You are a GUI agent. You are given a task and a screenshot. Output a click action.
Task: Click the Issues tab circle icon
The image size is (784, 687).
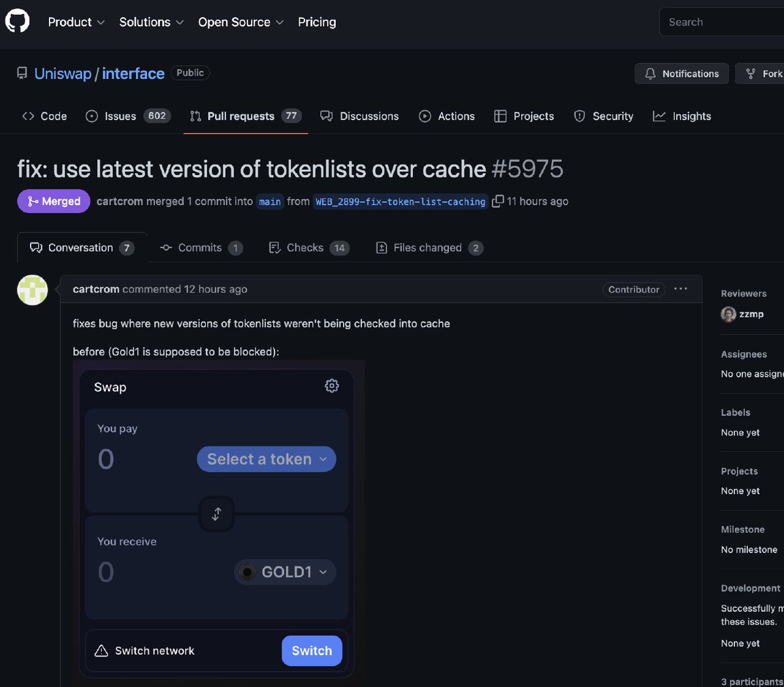(x=92, y=116)
